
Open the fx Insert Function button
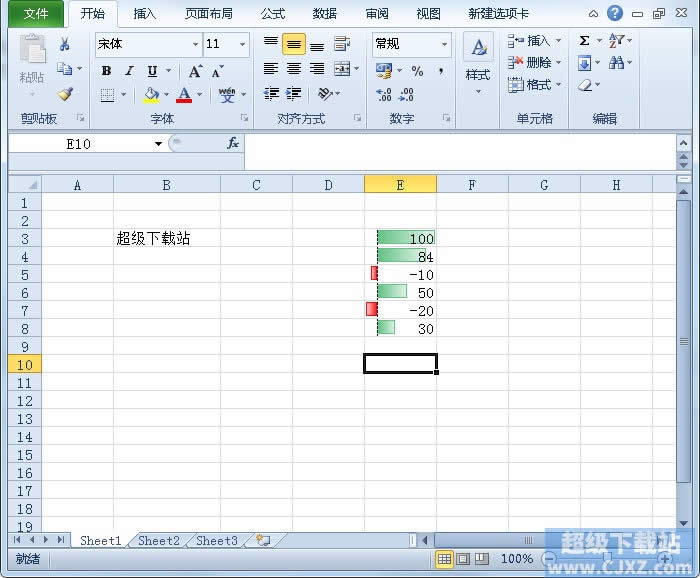[x=233, y=143]
